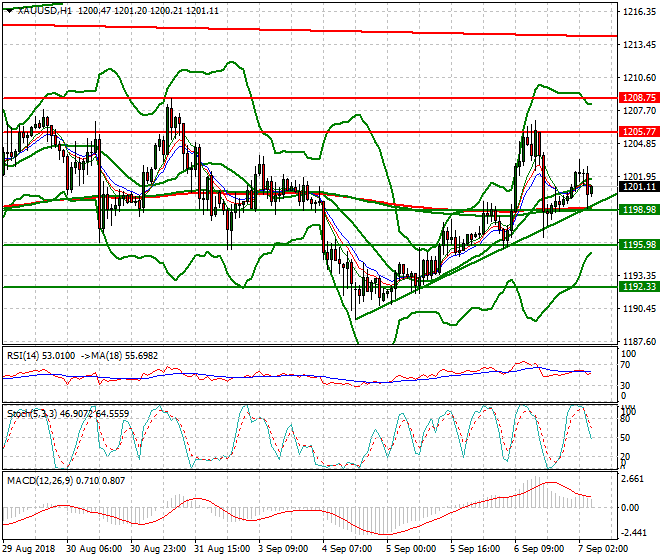Click the ->MA(18) 55.6982 label

click(118, 356)
